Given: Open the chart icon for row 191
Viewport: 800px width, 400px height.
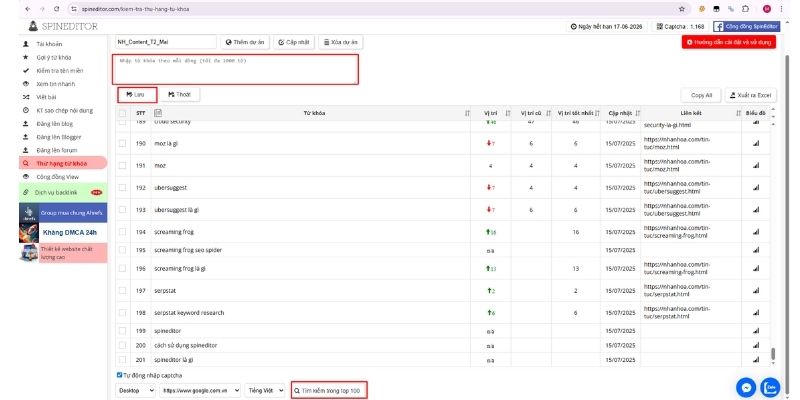Looking at the screenshot, I should click(756, 166).
